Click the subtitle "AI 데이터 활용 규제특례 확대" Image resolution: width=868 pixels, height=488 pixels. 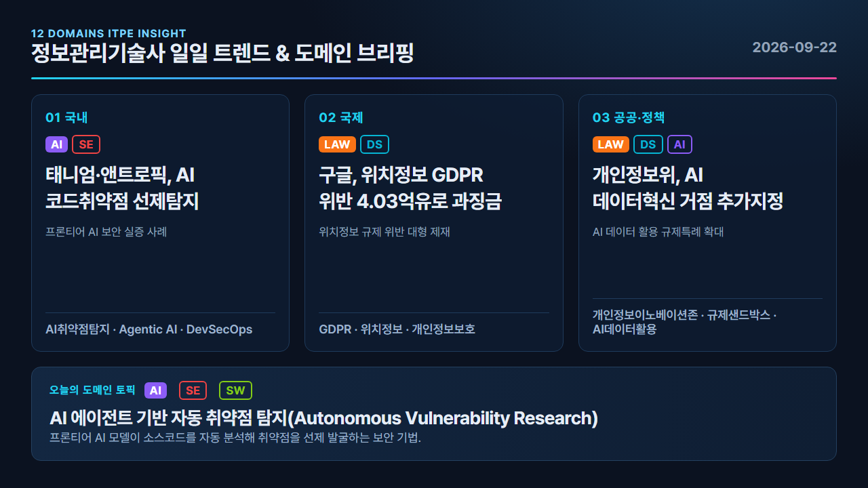coord(658,232)
